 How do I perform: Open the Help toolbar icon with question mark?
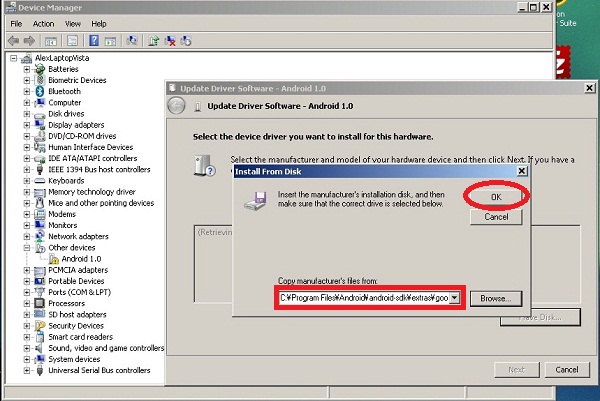(94, 41)
